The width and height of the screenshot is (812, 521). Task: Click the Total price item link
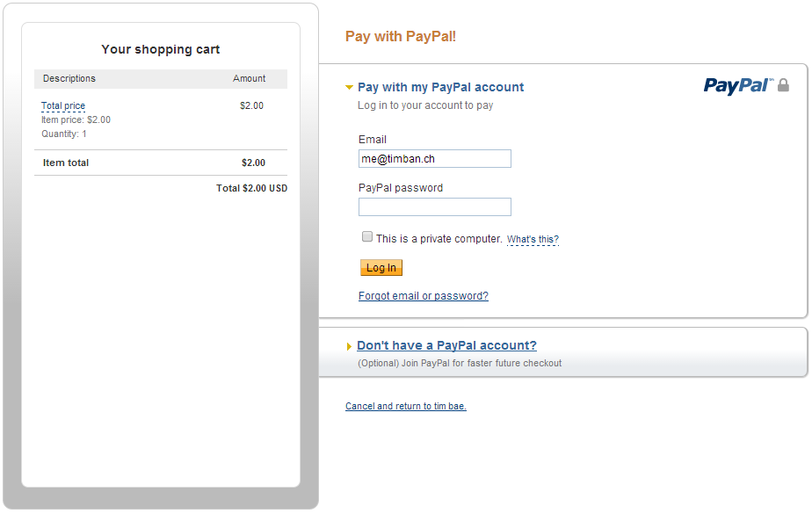(x=63, y=106)
